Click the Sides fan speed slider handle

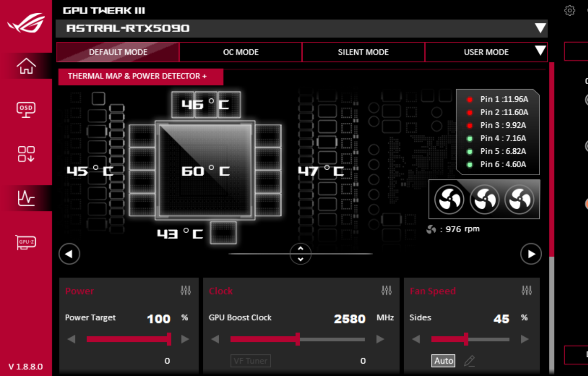click(x=466, y=339)
